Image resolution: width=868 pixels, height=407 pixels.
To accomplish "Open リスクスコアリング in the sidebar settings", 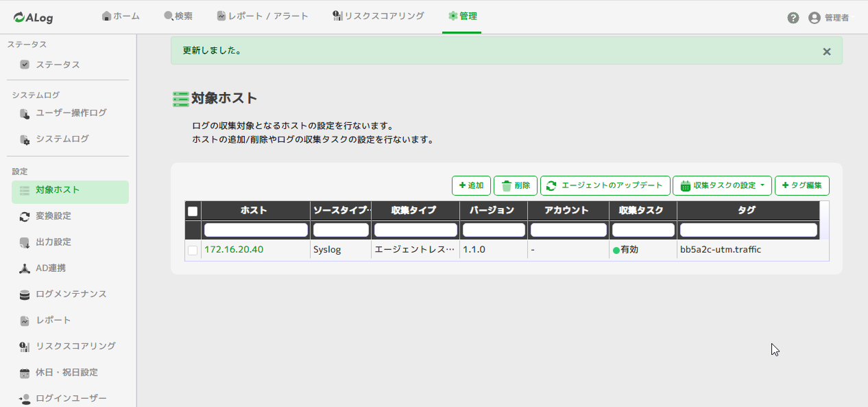I will click(70, 346).
